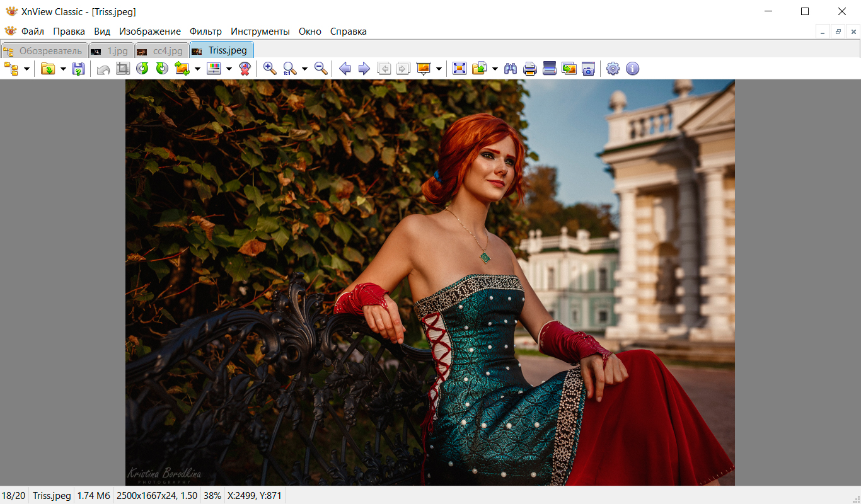Open the Options gear icon
The width and height of the screenshot is (861, 504).
(613, 69)
